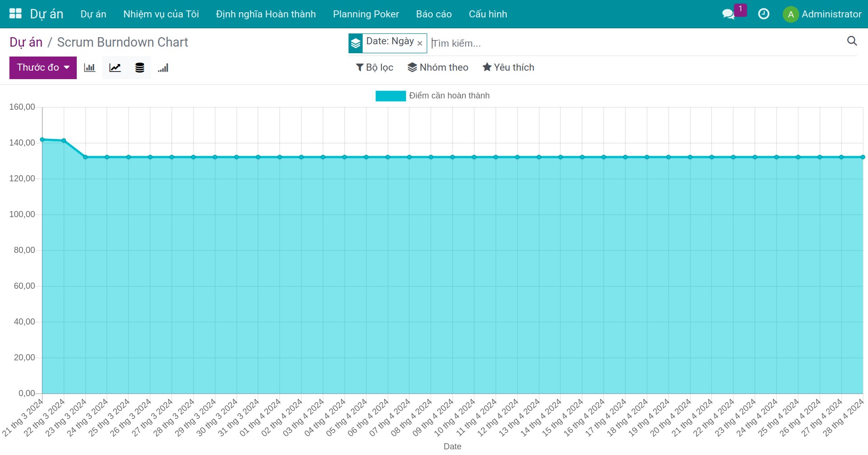Expand the Nhóm theo menu
This screenshot has height=455, width=868.
438,67
